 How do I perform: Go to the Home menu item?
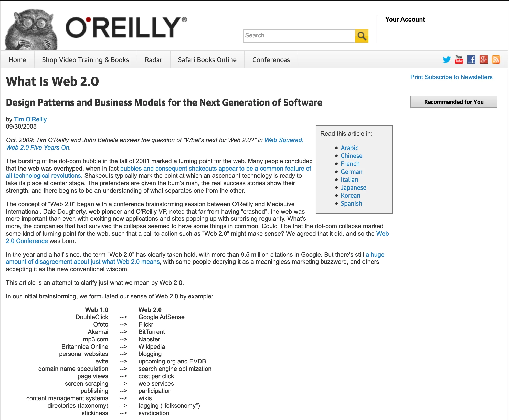(x=17, y=60)
